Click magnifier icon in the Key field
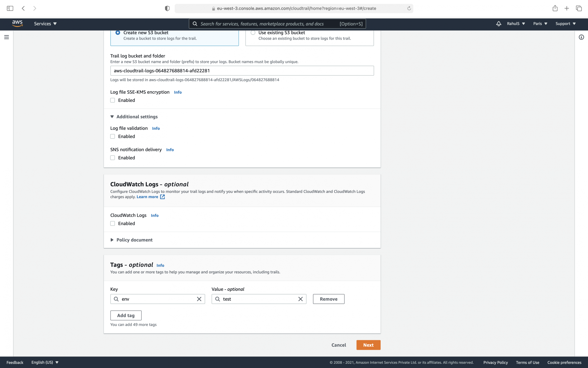Screen dimensions: 588x368 [116, 299]
